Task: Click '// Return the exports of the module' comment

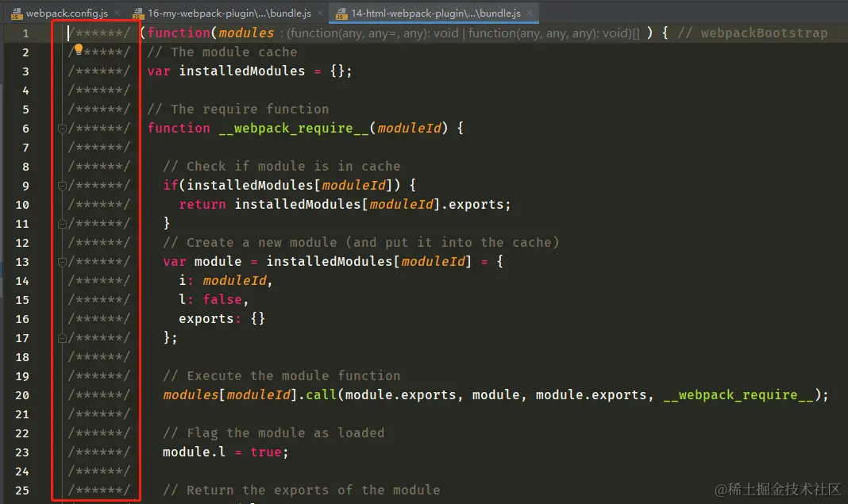Action: [x=301, y=491]
